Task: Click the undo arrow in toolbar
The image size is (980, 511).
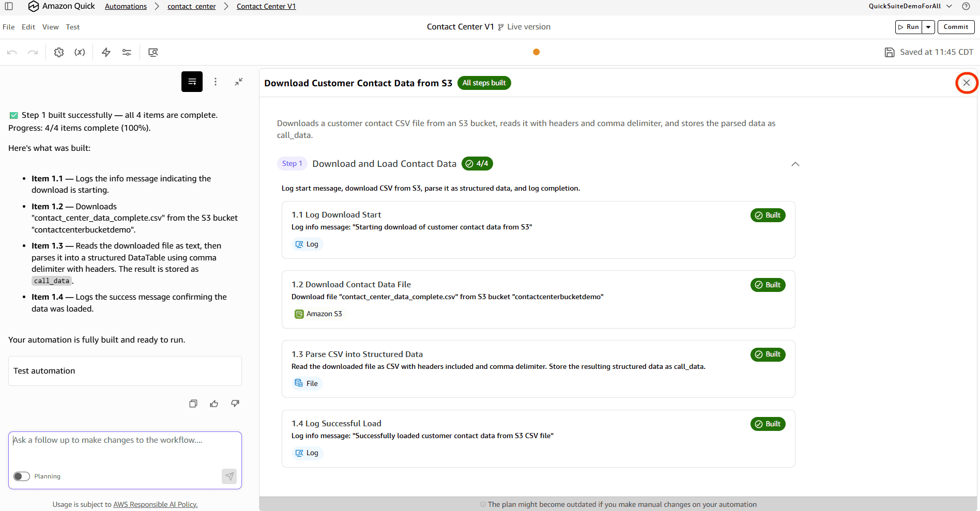Action: coord(12,52)
